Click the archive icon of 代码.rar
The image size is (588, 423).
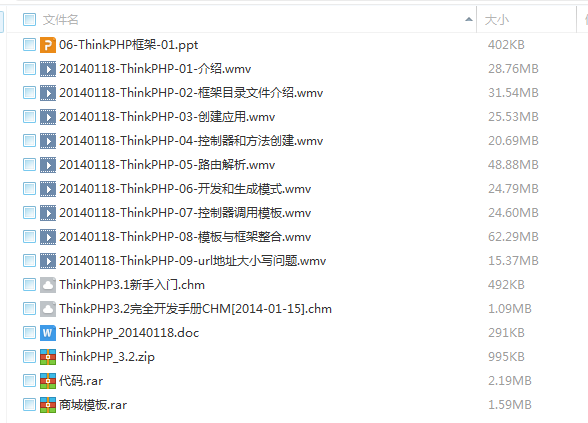tap(48, 381)
